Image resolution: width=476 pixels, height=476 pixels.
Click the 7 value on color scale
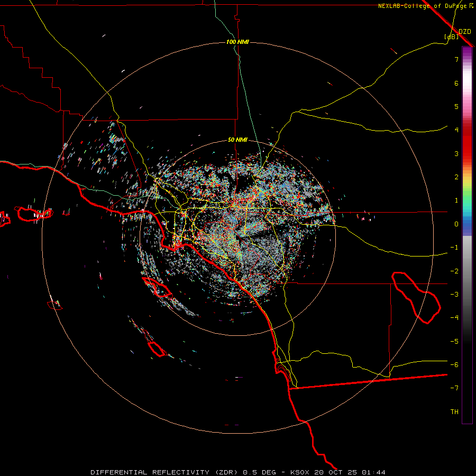point(456,59)
